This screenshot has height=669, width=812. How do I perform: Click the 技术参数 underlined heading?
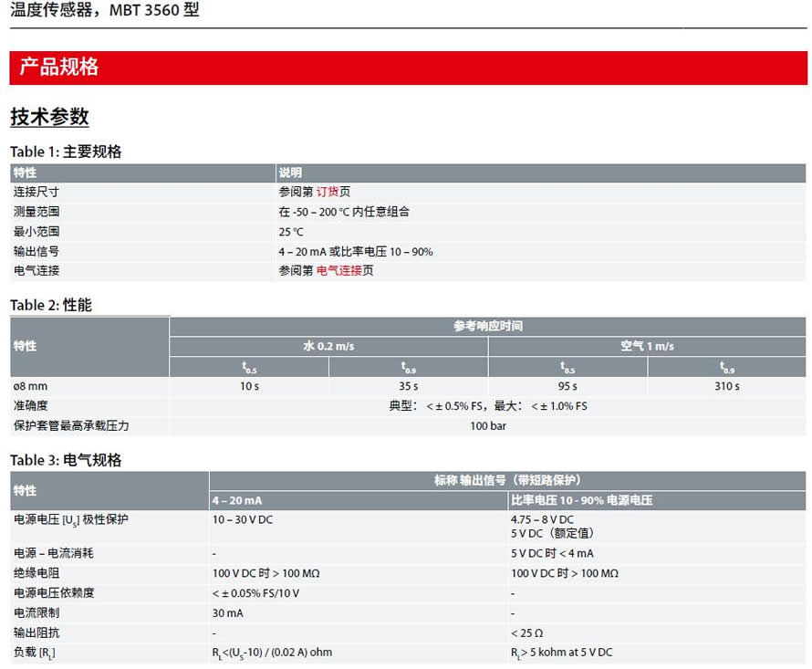coord(49,118)
